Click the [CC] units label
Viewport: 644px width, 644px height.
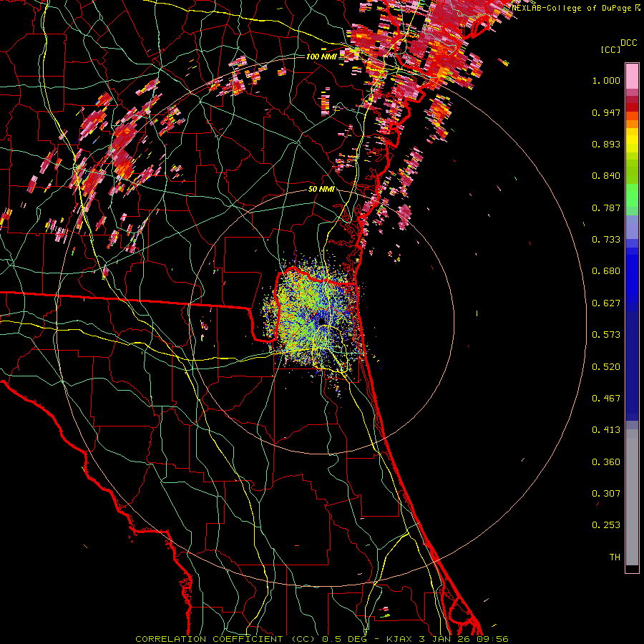point(611,49)
